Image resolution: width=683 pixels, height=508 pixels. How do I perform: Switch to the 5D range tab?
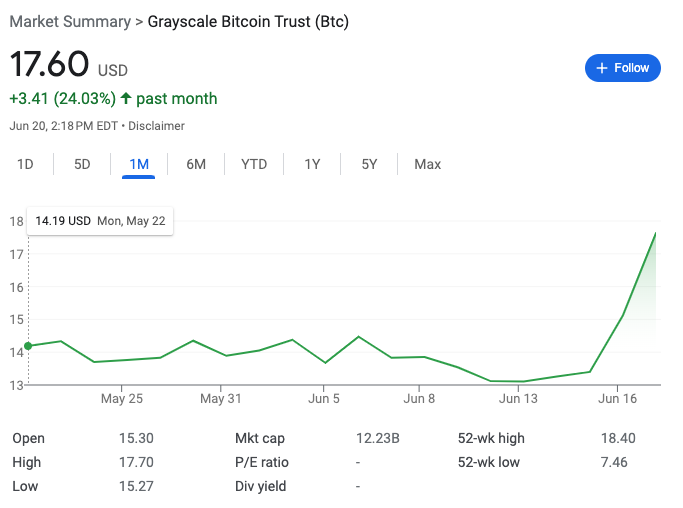82,164
